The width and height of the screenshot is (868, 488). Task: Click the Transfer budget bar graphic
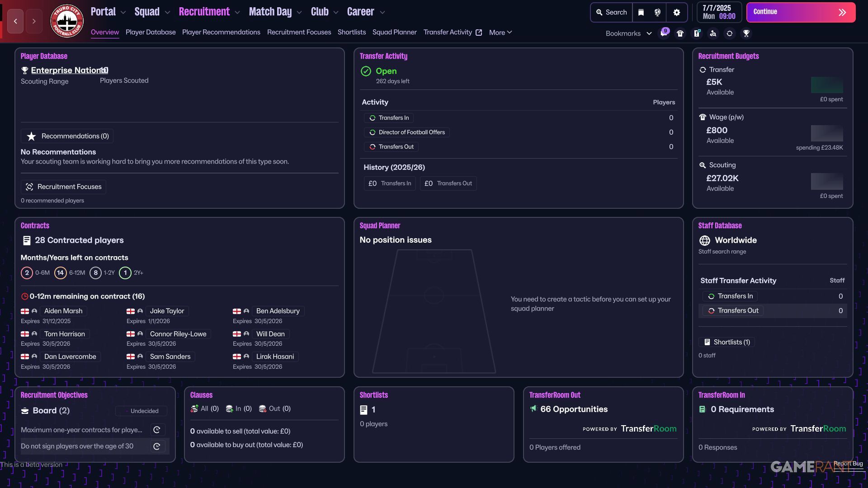tap(826, 85)
